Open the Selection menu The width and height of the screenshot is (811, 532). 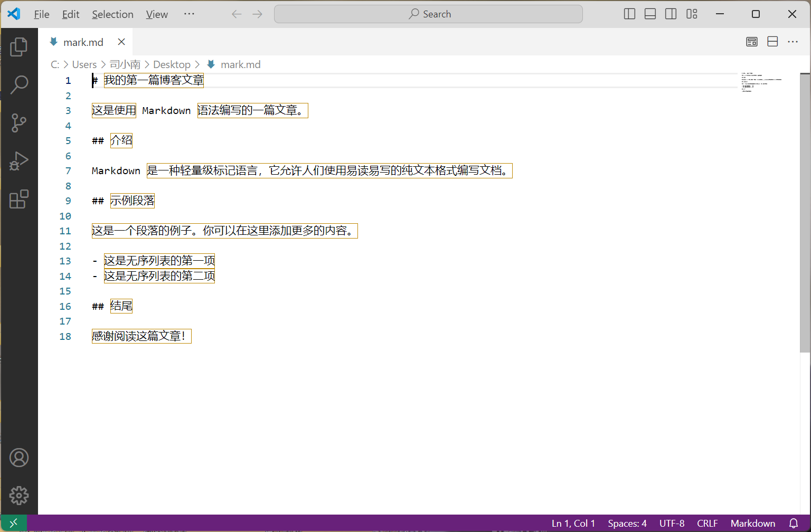click(112, 14)
